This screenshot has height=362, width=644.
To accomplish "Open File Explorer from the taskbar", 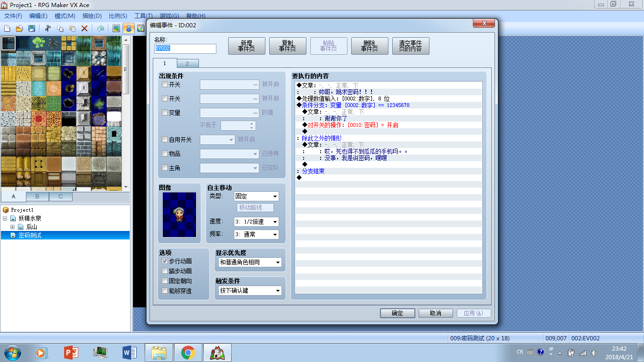I will pyautogui.click(x=159, y=352).
